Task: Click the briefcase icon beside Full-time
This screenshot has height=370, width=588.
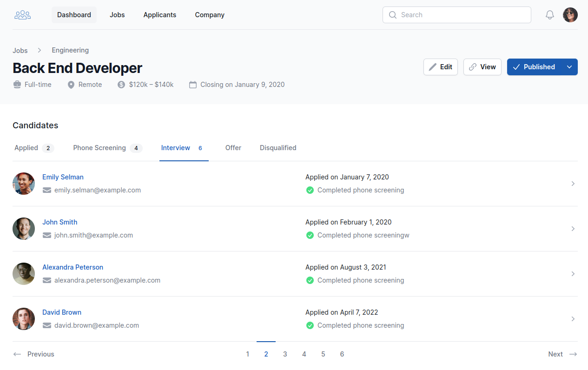Action: (17, 85)
